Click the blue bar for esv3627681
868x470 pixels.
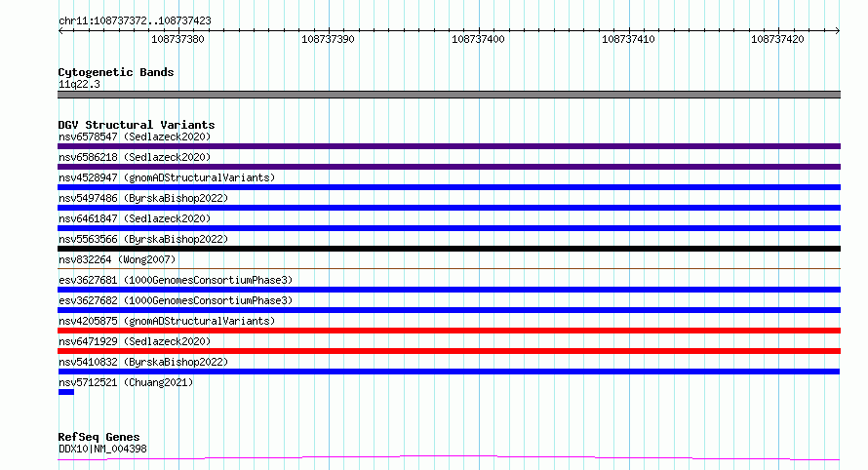(449, 290)
